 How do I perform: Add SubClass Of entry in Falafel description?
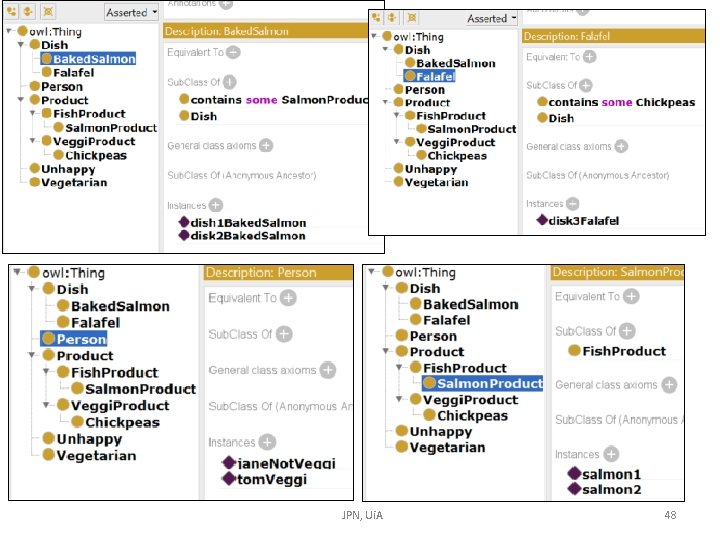pyautogui.click(x=585, y=85)
